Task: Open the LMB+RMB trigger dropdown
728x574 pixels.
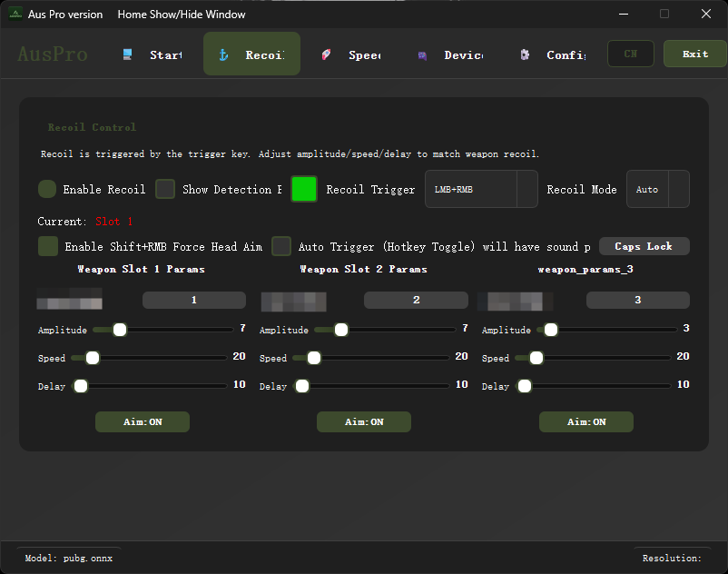Action: pyautogui.click(x=481, y=189)
